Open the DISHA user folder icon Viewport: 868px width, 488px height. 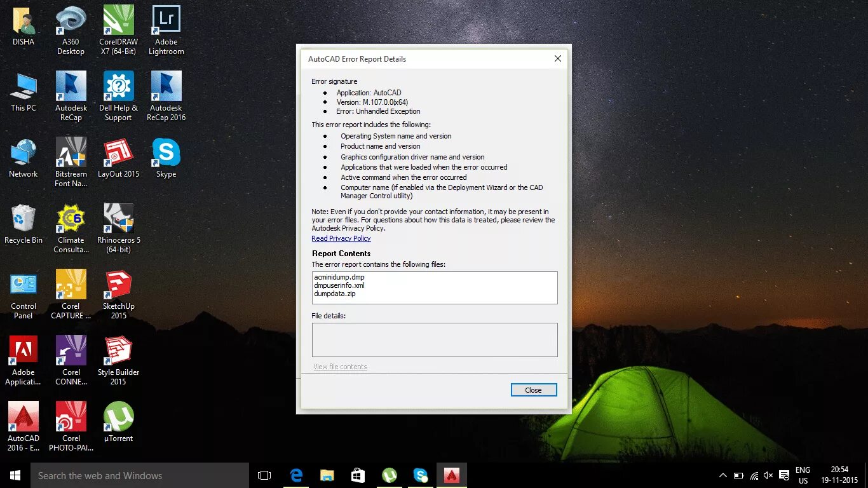(x=24, y=27)
